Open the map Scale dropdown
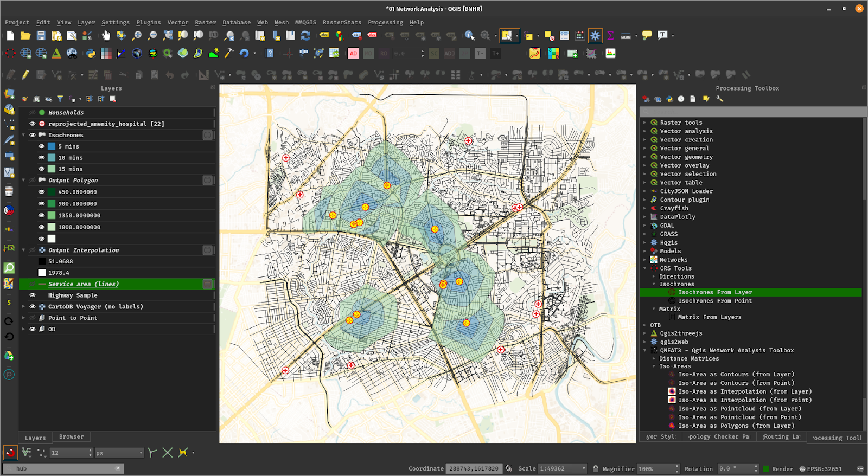Screen dimensions: 868x476 click(x=584, y=469)
